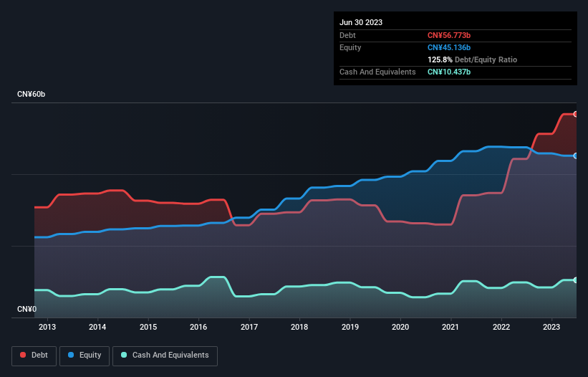The width and height of the screenshot is (588, 377).
Task: Click the 2021 x-axis label
Action: click(x=450, y=327)
